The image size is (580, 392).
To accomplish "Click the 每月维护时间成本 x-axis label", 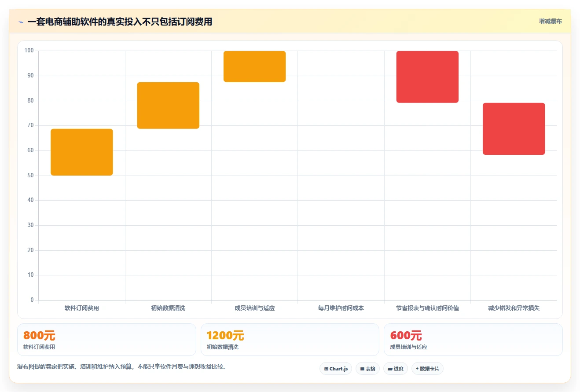I will coord(341,308).
